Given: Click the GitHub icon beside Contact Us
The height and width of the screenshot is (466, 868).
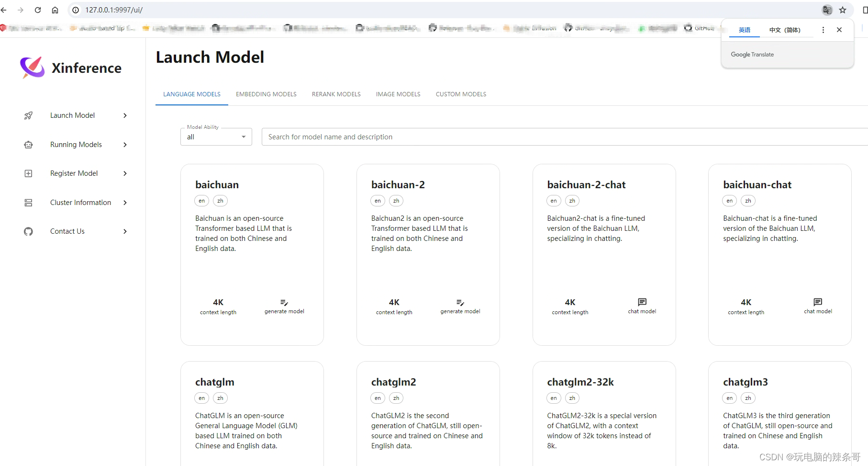Looking at the screenshot, I should pyautogui.click(x=28, y=231).
